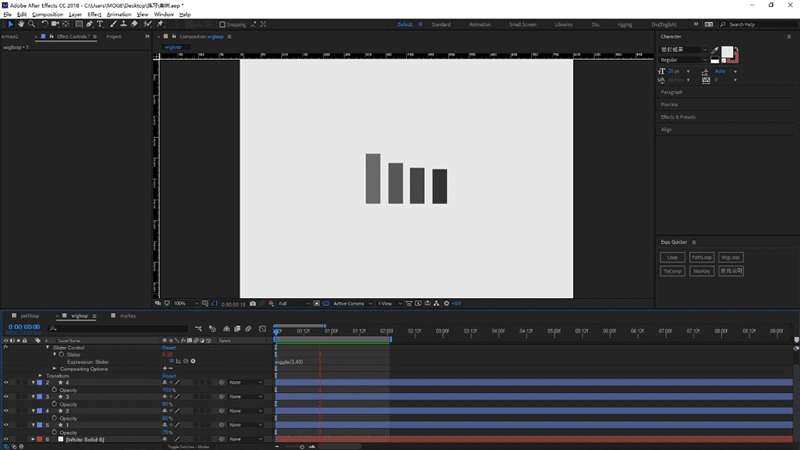Open parent dropdown for layer 2

point(245,382)
